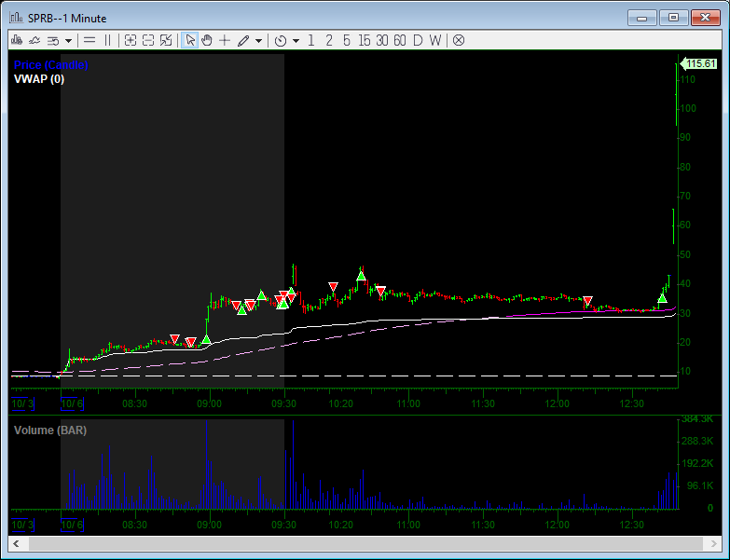The image size is (730, 560).
Task: Add a horizontal line with toolbar icon
Action: (90, 40)
